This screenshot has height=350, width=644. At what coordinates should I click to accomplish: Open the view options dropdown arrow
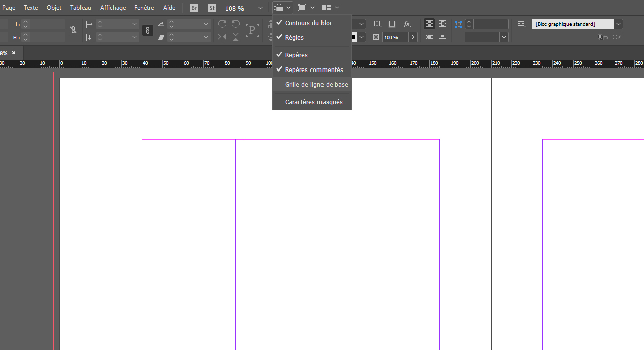(289, 8)
